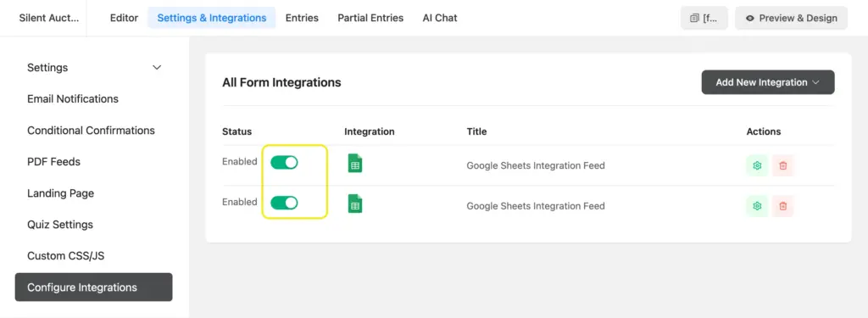
Task: Delete the first Google Sheets Integration Feed
Action: [x=782, y=165]
